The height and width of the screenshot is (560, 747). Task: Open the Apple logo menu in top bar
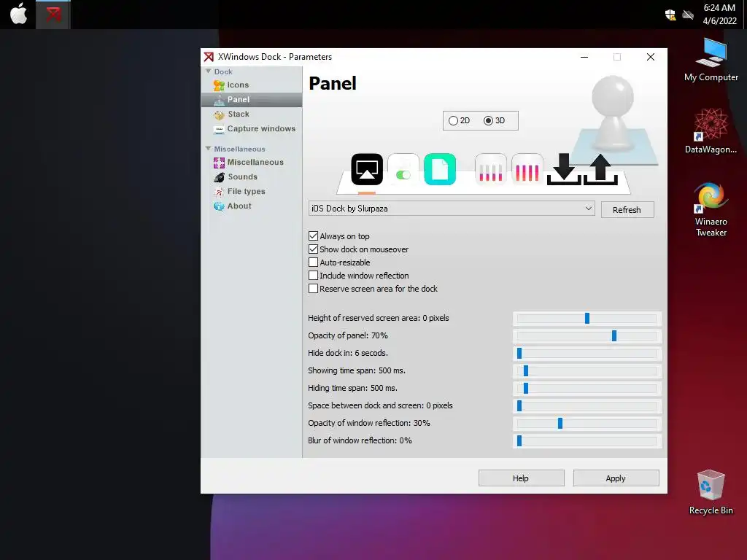point(18,14)
